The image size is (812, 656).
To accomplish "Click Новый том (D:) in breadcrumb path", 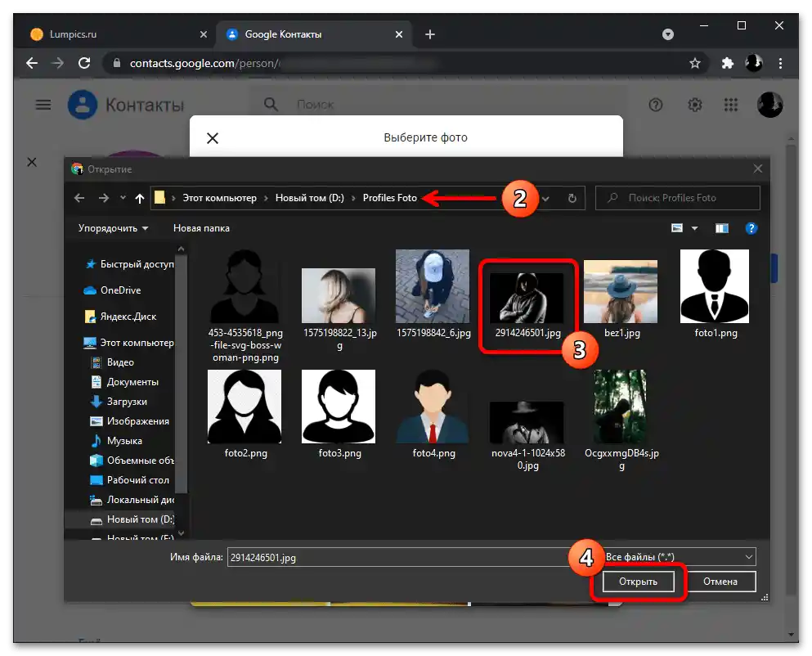I will 310,198.
